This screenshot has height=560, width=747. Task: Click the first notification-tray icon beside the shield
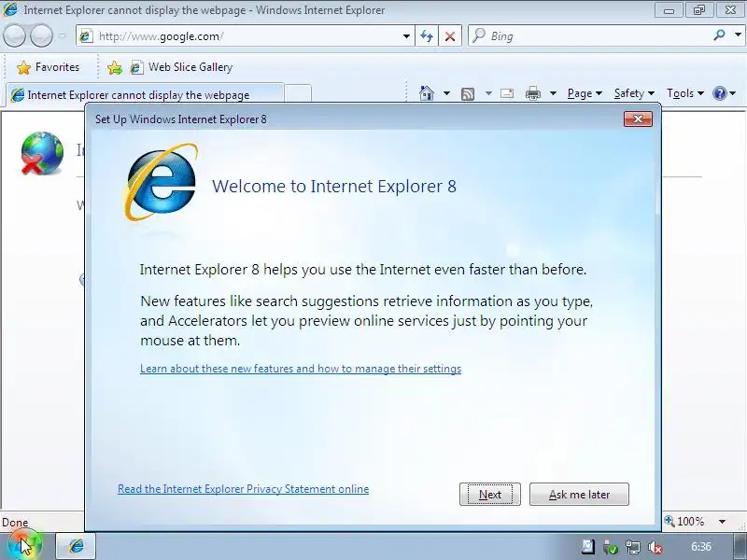pos(588,547)
